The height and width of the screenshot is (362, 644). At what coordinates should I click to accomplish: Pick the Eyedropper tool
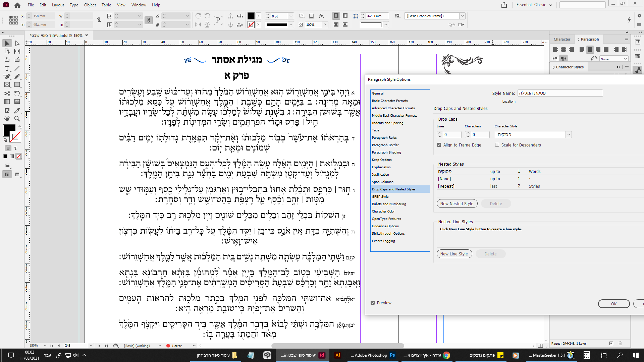[17, 110]
